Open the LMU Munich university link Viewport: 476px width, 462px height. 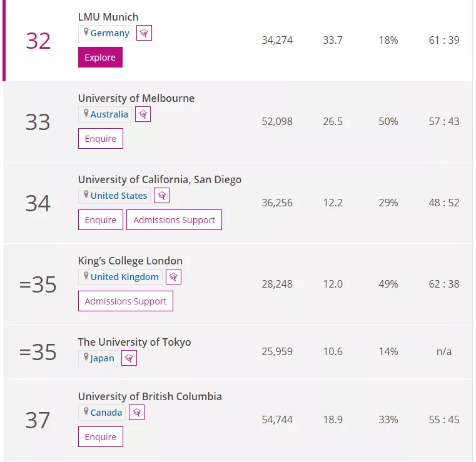pyautogui.click(x=108, y=17)
